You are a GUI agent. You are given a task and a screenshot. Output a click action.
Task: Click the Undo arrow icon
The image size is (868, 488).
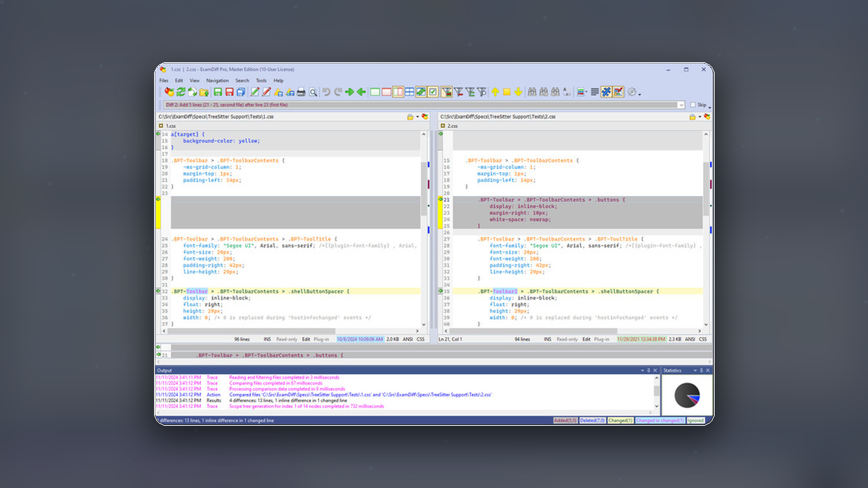(x=326, y=92)
